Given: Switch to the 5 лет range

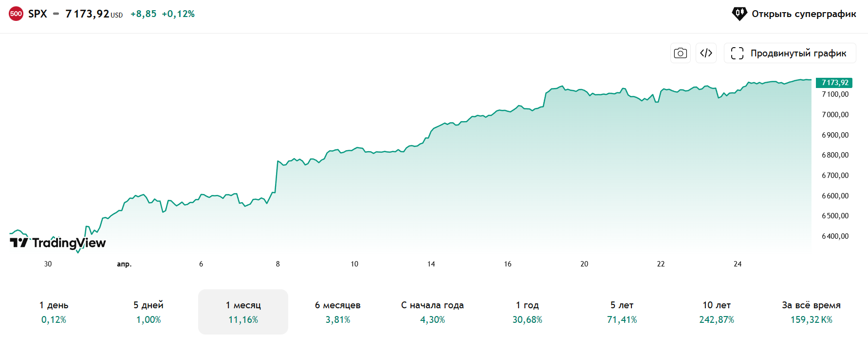Looking at the screenshot, I should coord(622,312).
